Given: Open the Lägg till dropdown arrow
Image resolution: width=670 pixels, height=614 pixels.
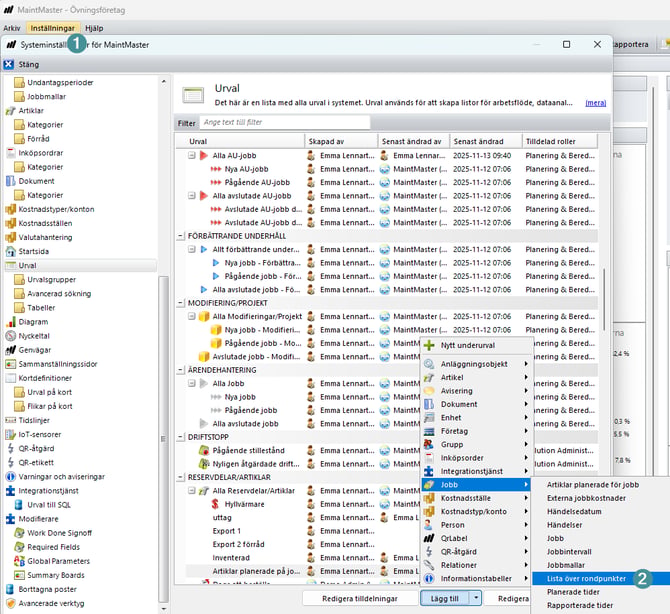Looking at the screenshot, I should (x=476, y=598).
